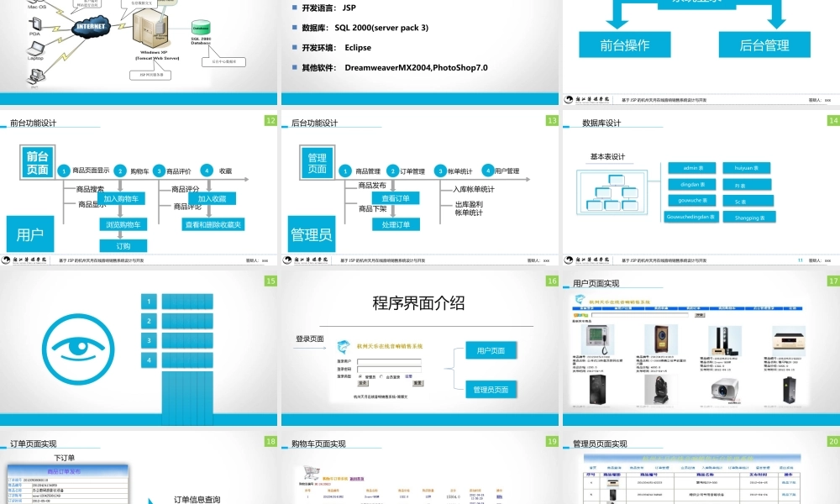Click the dolphin logo on the login page slide

point(344,347)
